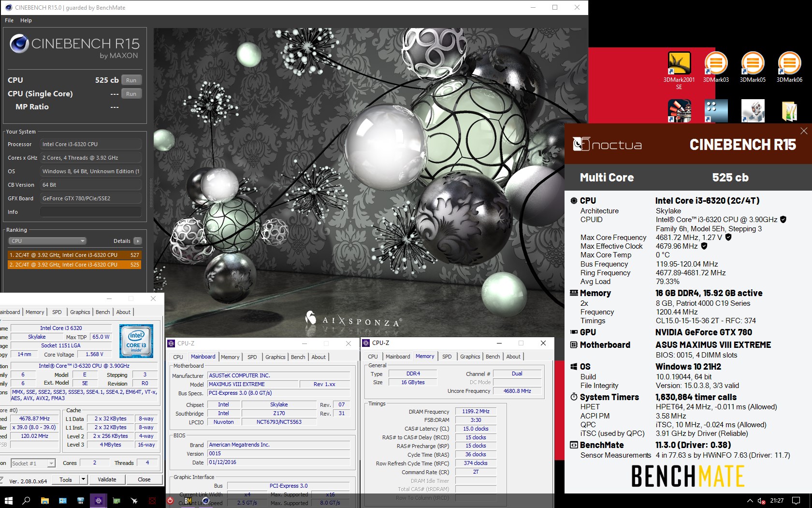
Task: Click the blue chip taskbar icon
Action: (x=80, y=501)
